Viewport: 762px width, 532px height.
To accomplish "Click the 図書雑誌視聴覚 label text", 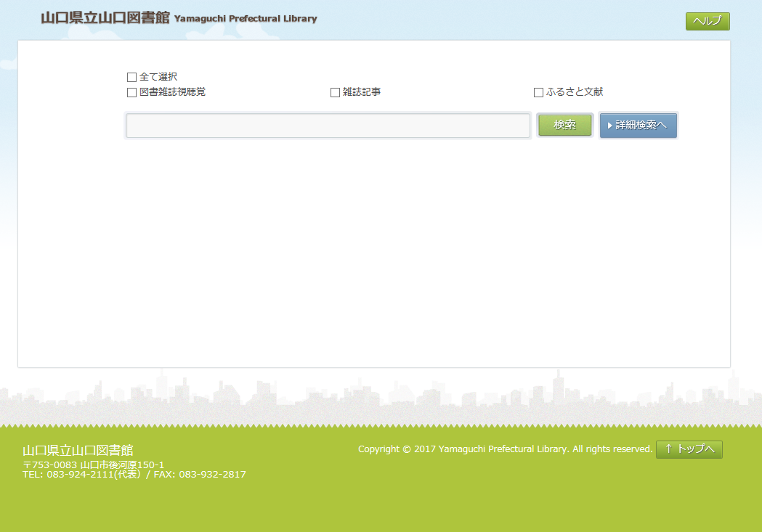I will [172, 92].
